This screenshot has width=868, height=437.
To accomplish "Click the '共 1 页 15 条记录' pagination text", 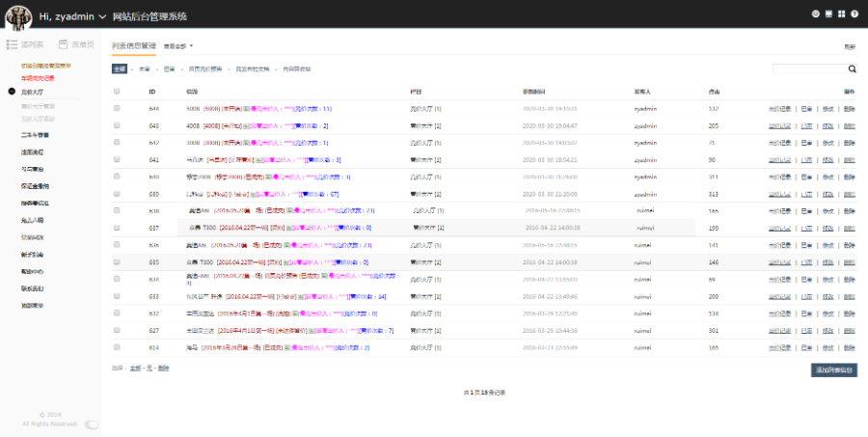I will coord(484,393).
